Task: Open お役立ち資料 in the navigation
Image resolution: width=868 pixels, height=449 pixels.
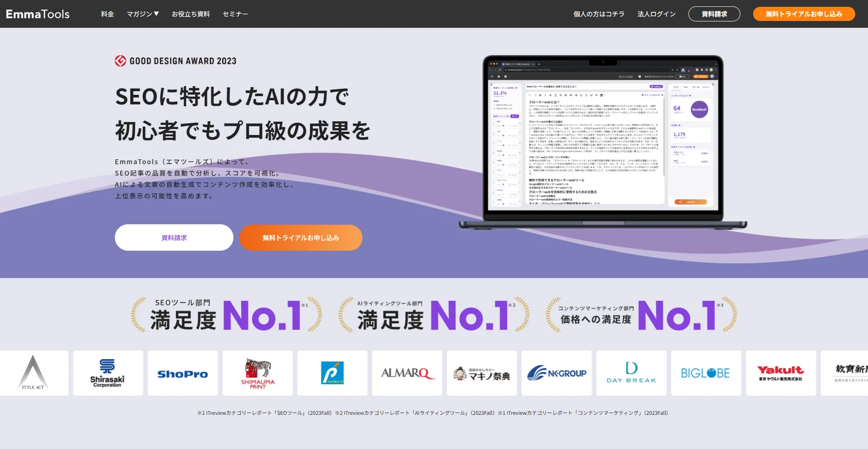Action: [191, 14]
